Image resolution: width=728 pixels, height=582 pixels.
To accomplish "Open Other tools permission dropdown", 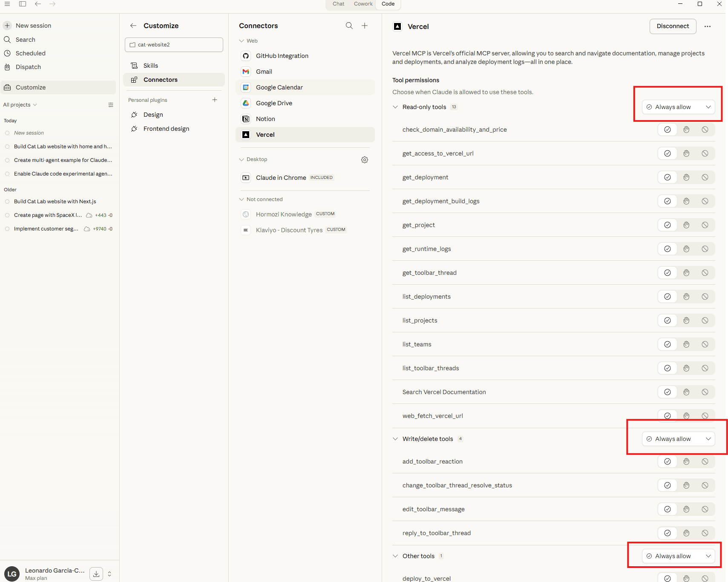I will (x=678, y=556).
